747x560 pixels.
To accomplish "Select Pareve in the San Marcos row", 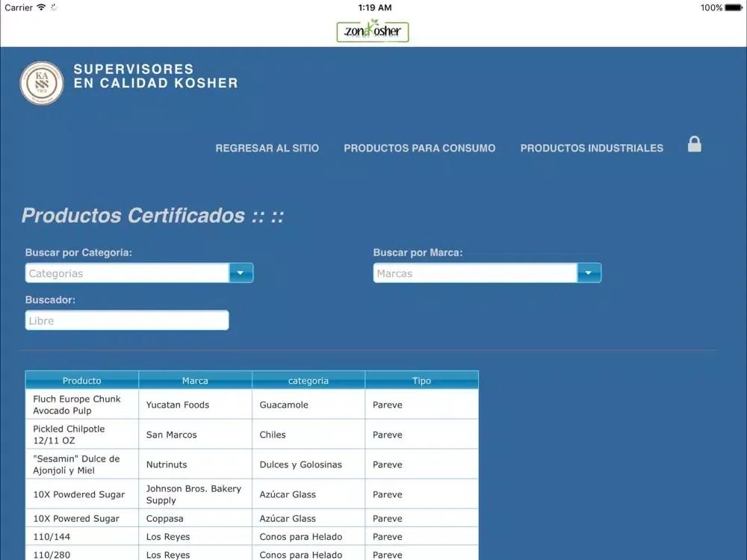I will pyautogui.click(x=421, y=435).
